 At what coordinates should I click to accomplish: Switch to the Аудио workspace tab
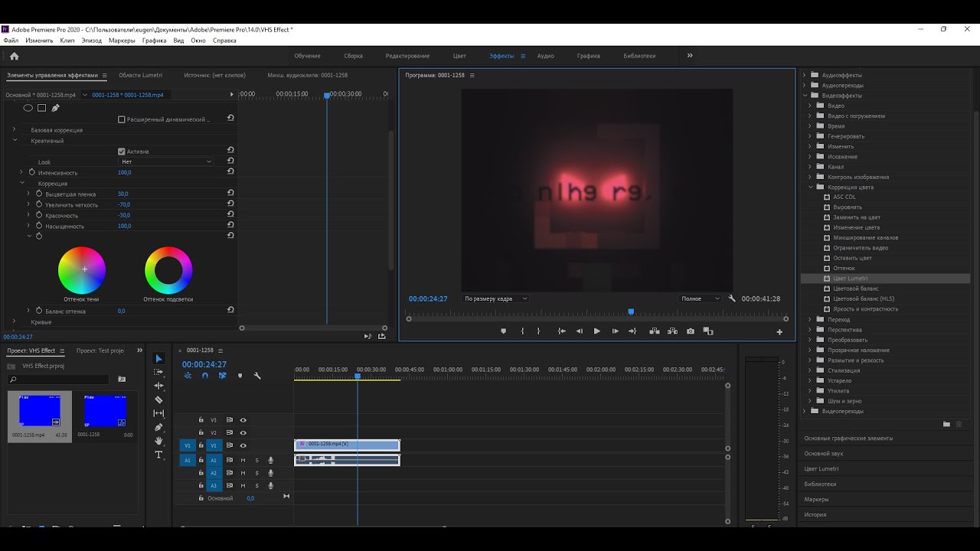click(x=546, y=56)
